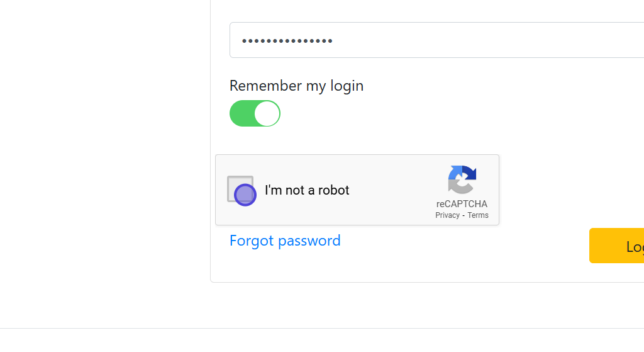Click the "I'm not a robot" label text
Screen dimensions: 644x352
point(307,190)
